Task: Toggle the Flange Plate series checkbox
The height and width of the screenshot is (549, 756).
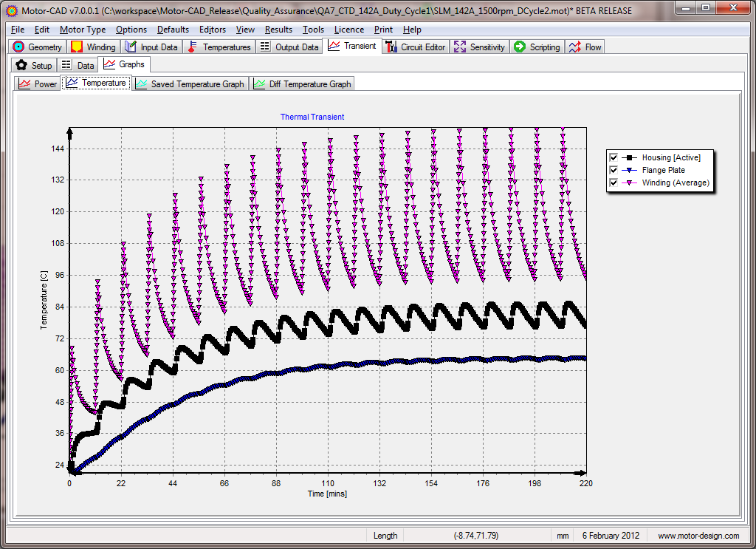Action: point(614,170)
